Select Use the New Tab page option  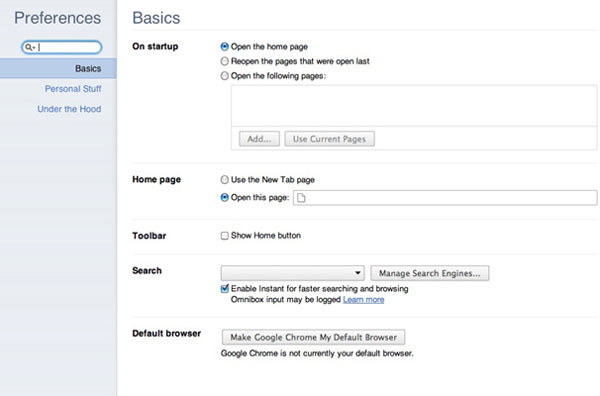pos(225,179)
